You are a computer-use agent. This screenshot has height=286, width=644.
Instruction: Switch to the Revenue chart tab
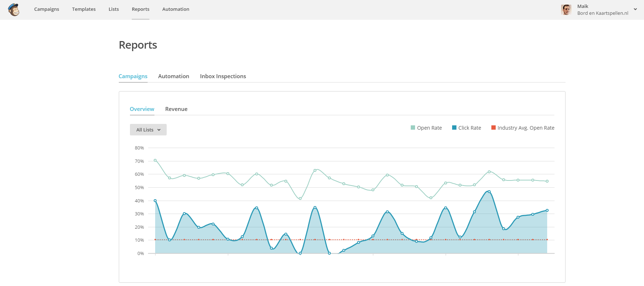click(x=176, y=109)
